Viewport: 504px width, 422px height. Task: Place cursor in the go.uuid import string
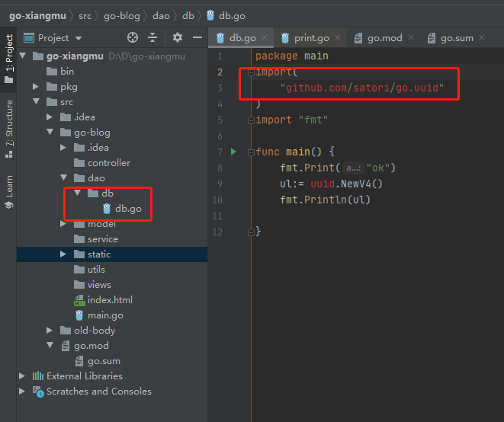(361, 88)
